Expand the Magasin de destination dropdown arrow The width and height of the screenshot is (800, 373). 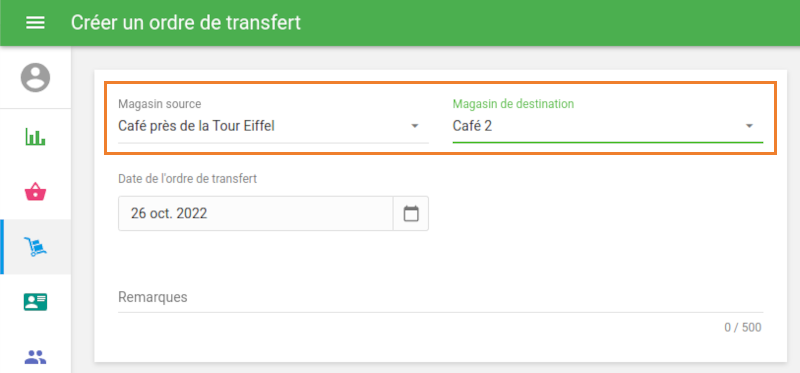point(749,126)
